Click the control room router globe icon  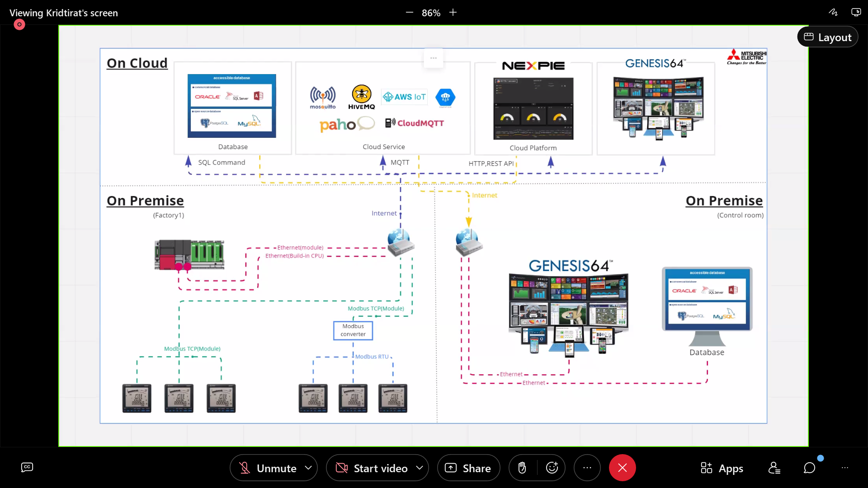(469, 242)
